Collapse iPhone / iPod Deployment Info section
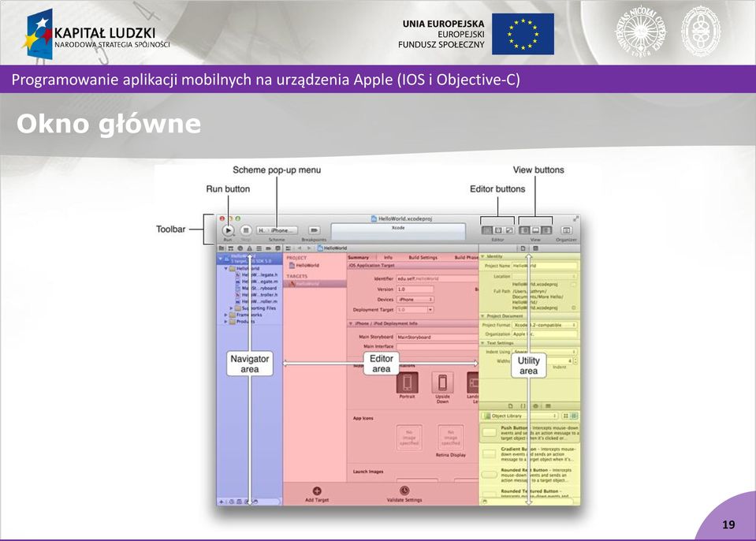 point(351,323)
